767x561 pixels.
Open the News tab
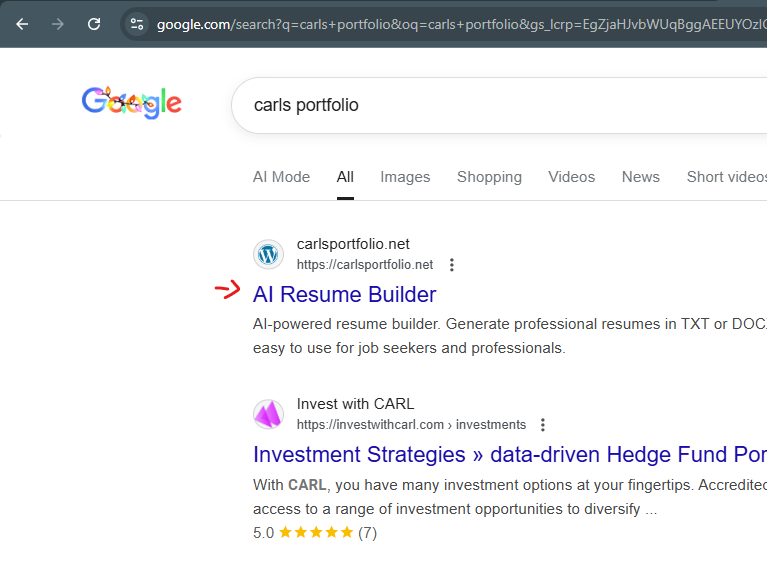640,177
